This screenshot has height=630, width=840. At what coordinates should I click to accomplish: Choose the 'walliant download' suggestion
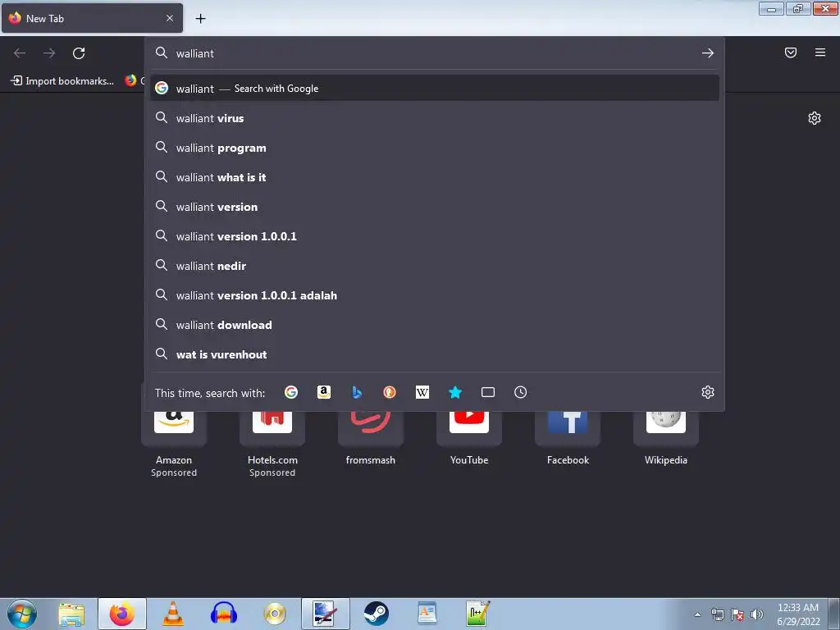point(435,324)
